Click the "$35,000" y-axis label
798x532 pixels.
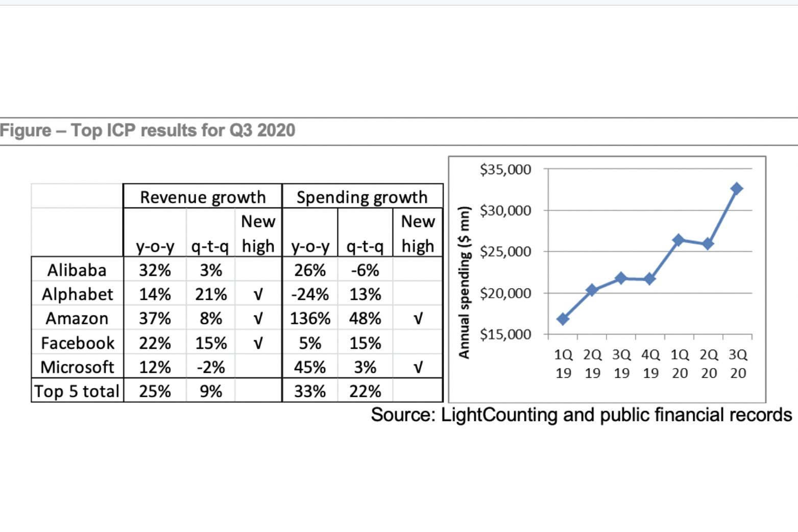click(x=505, y=169)
